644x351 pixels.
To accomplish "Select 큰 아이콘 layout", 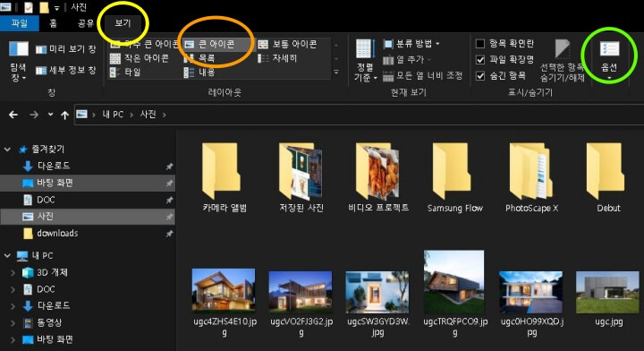I will click(216, 44).
